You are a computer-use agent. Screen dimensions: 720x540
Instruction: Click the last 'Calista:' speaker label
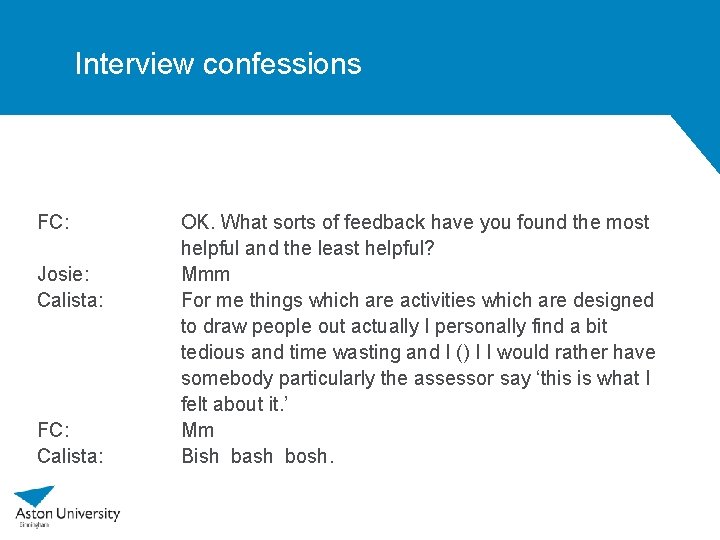click(x=70, y=456)
